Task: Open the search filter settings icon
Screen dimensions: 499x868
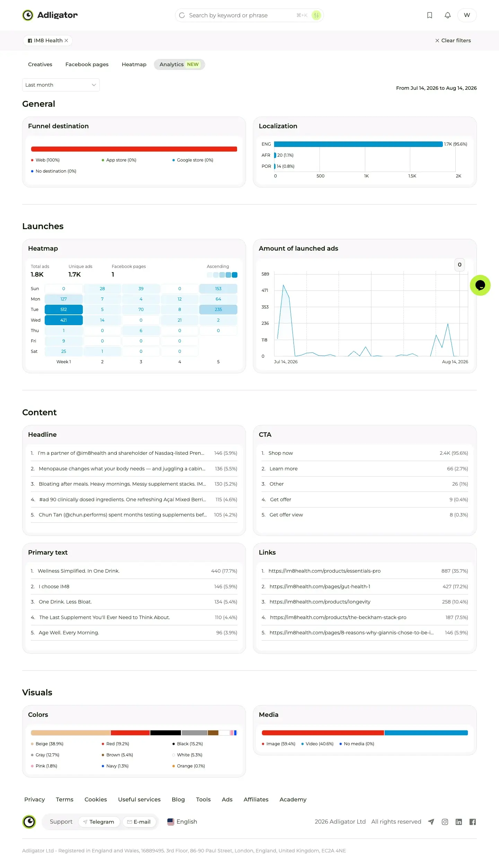Action: 316,15
